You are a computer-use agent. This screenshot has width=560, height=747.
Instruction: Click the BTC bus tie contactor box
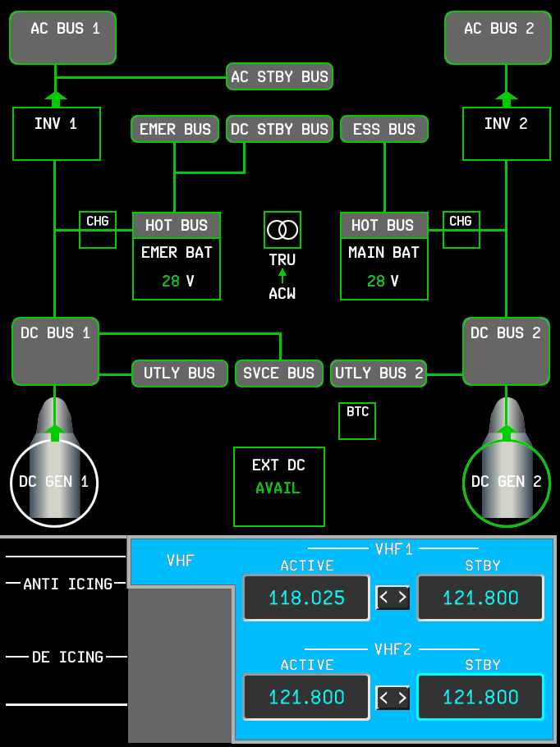click(357, 420)
